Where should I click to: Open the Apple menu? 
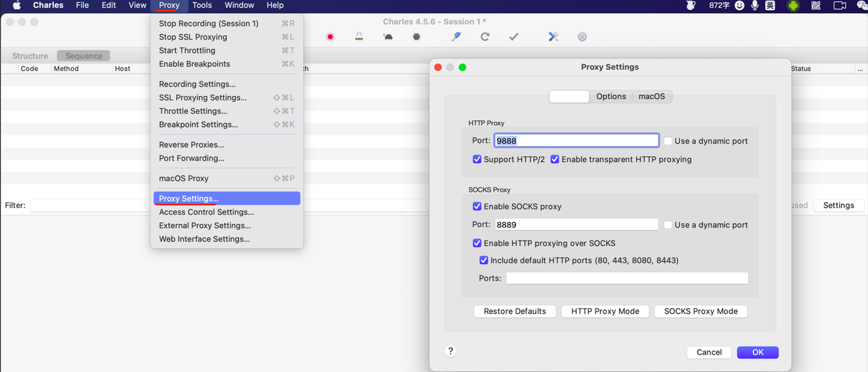(x=17, y=5)
